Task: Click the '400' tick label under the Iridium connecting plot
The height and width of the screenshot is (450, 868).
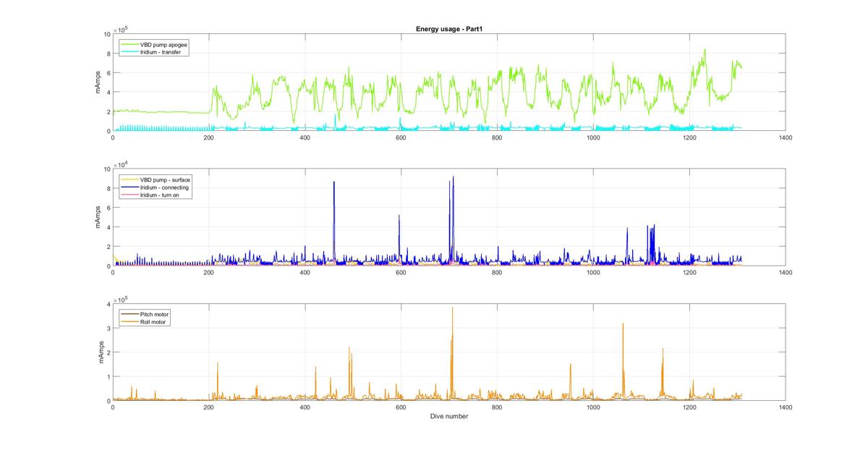Action: tap(305, 273)
